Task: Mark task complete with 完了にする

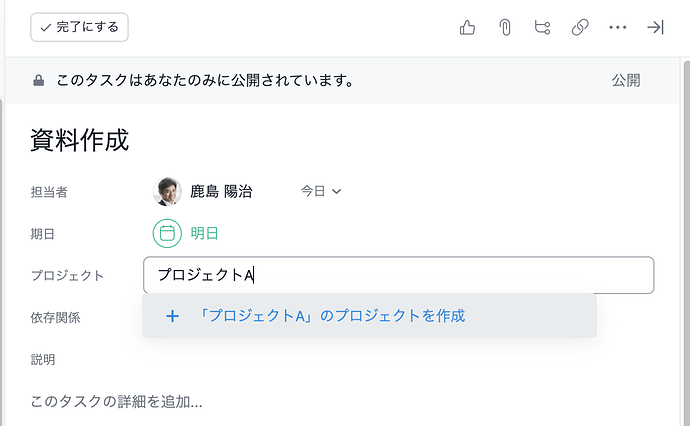Action: pyautogui.click(x=80, y=28)
